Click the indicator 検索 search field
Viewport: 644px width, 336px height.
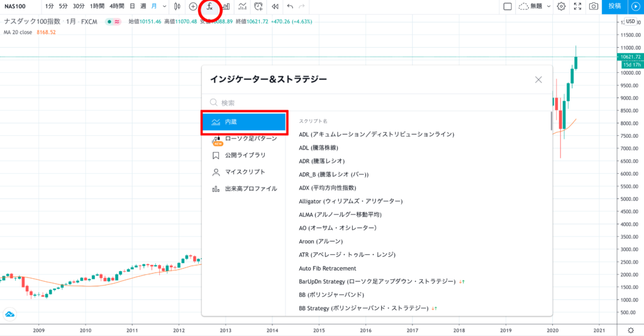coord(377,103)
